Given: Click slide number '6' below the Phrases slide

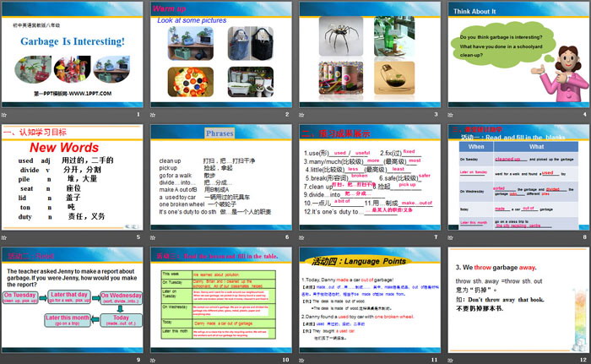Looking at the screenshot, I should pos(287,236).
